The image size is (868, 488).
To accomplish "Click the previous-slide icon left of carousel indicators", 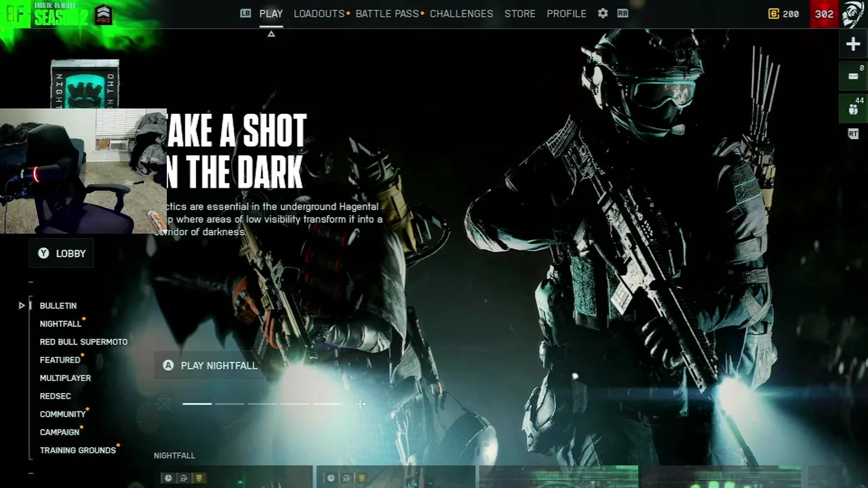I will pos(163,404).
